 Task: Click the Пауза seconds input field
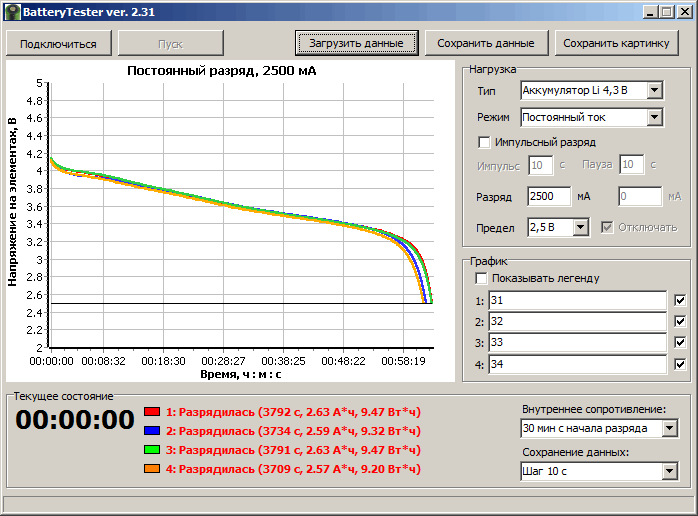(x=632, y=165)
